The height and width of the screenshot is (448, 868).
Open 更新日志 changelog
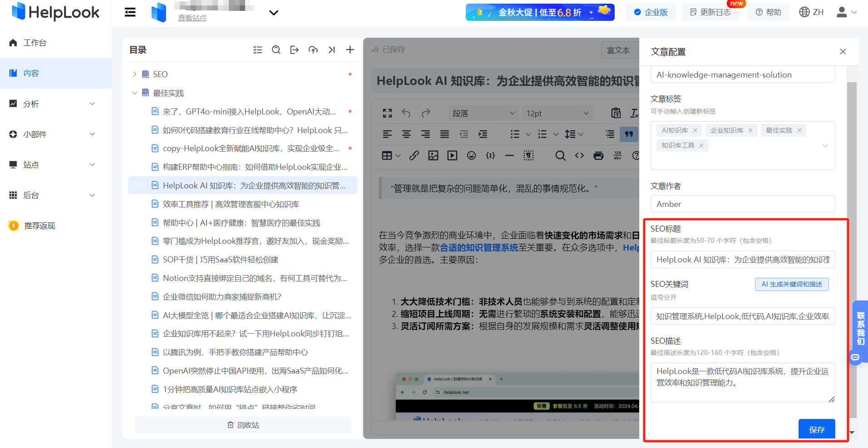click(710, 12)
